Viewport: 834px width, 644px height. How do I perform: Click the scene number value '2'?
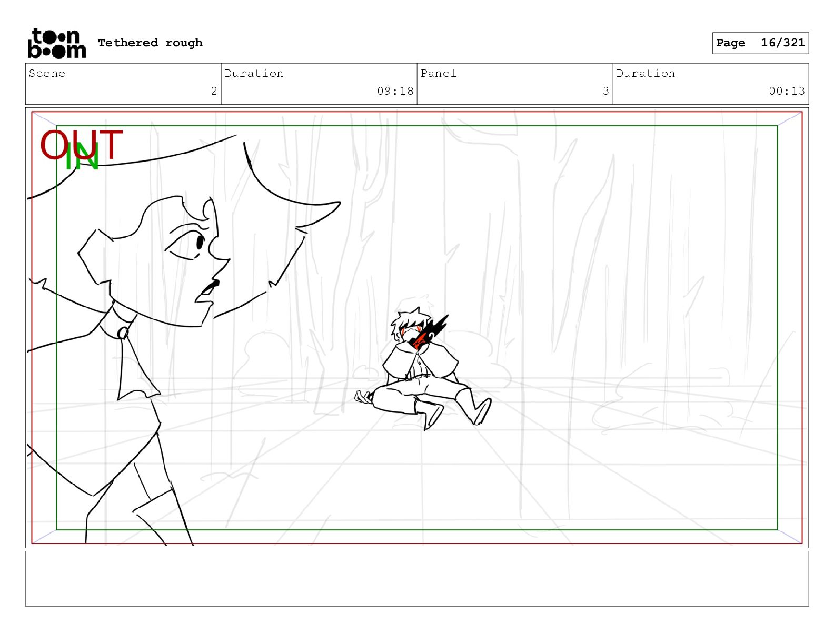point(214,91)
